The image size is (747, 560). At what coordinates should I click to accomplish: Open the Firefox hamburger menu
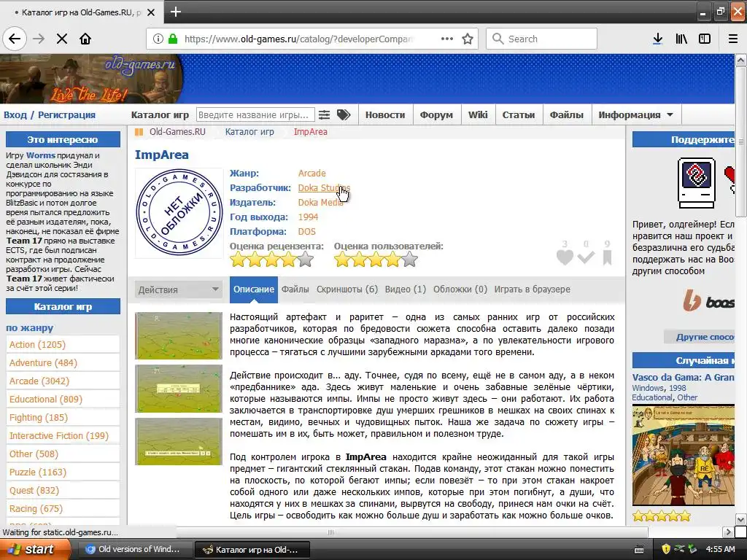pos(732,39)
